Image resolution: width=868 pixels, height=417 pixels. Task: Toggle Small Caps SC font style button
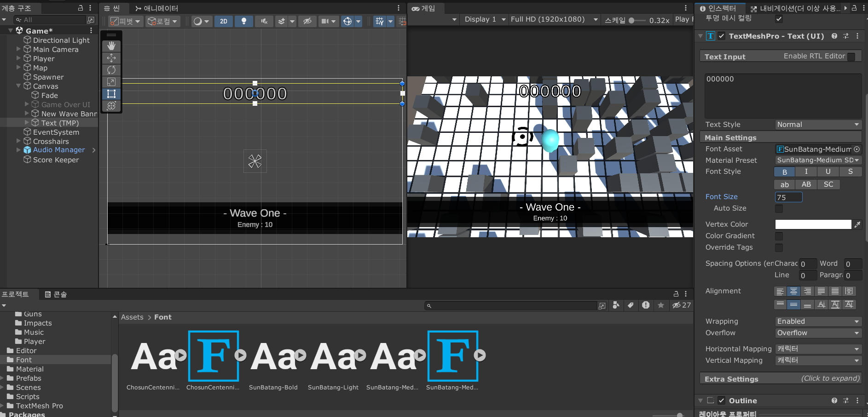(x=828, y=184)
